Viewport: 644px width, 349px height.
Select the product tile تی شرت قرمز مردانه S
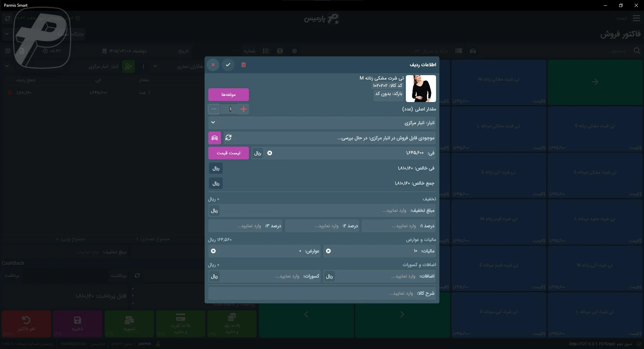[x=499, y=268]
